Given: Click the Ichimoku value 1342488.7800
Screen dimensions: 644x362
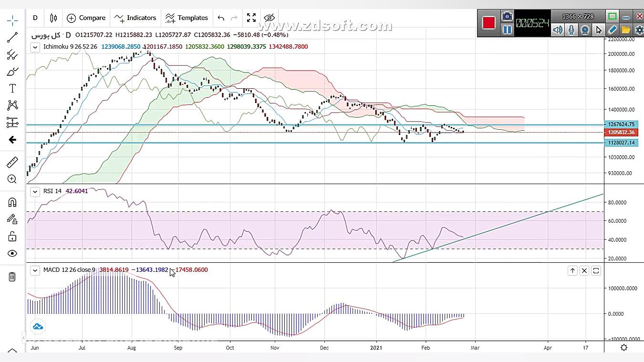Looking at the screenshot, I should pyautogui.click(x=288, y=47).
